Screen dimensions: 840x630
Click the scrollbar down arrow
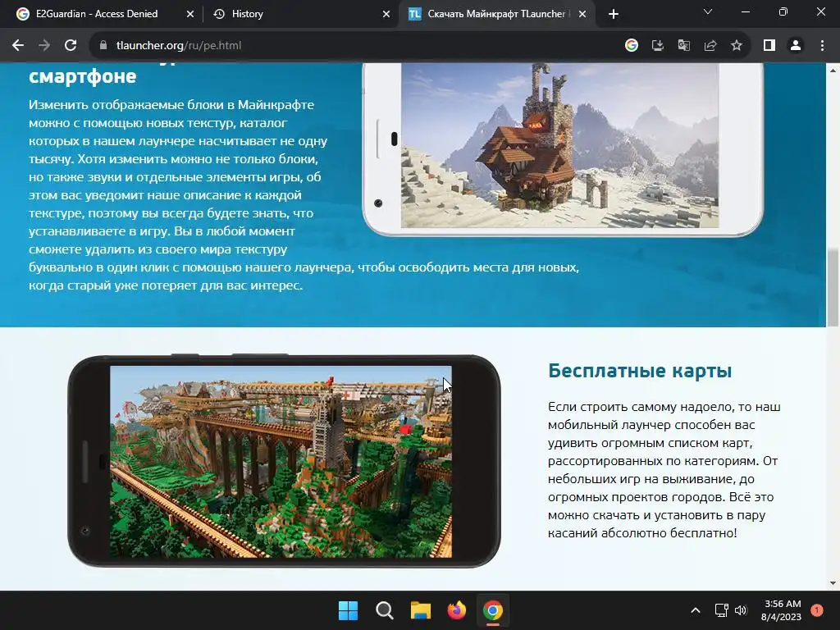pos(833,583)
